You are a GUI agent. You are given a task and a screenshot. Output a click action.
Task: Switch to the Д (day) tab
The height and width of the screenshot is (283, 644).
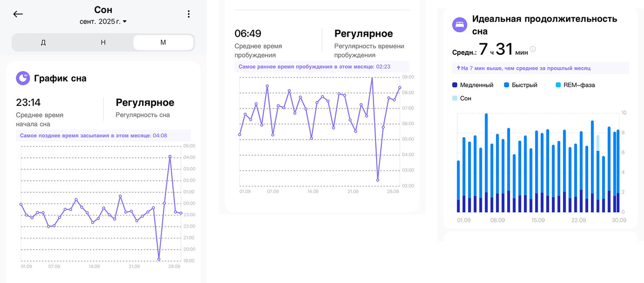(43, 42)
